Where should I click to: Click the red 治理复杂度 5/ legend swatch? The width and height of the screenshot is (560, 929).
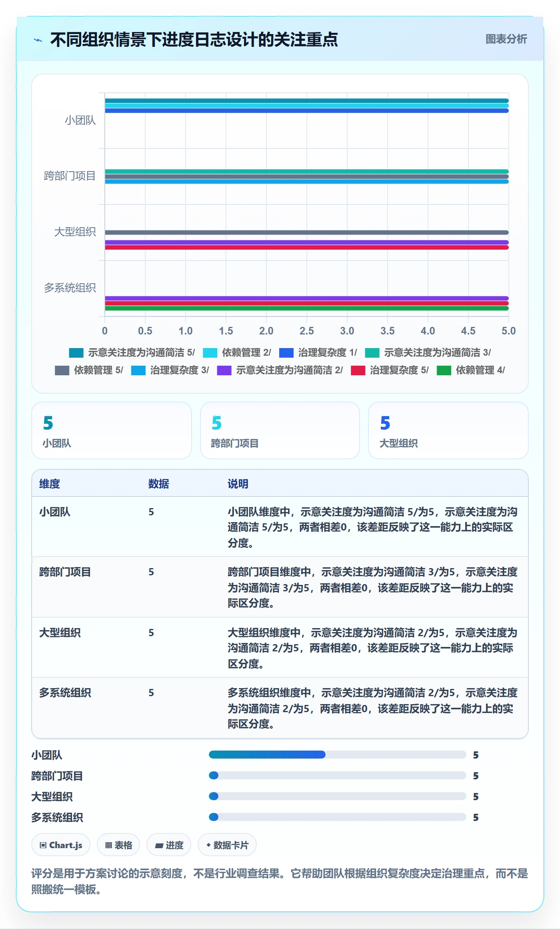click(x=358, y=370)
